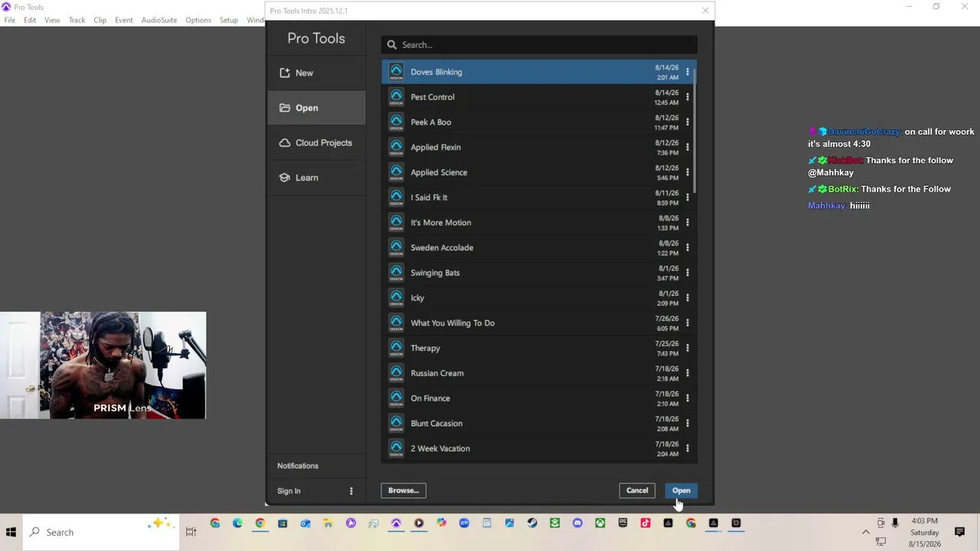This screenshot has height=551, width=980.
Task: Open the options menu for 2 Week Vacation
Action: tap(688, 448)
